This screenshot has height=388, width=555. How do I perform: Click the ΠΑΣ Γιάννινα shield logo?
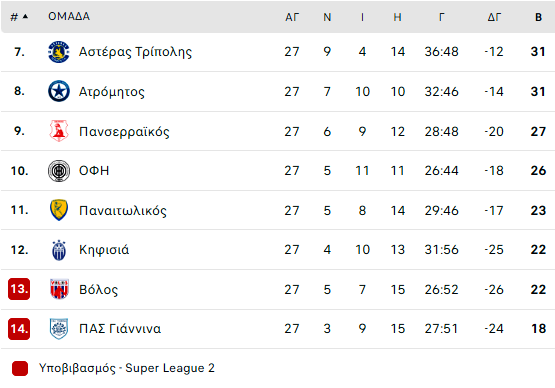pos(59,329)
